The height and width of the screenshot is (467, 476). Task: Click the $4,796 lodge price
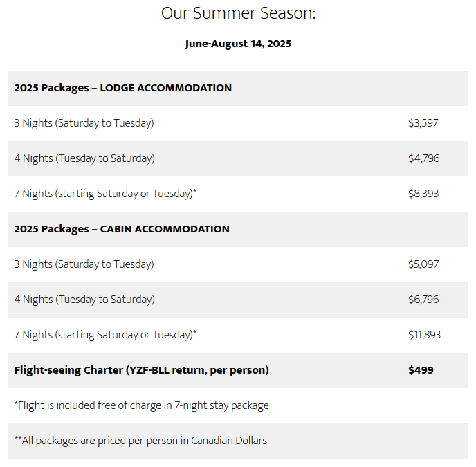coord(423,158)
